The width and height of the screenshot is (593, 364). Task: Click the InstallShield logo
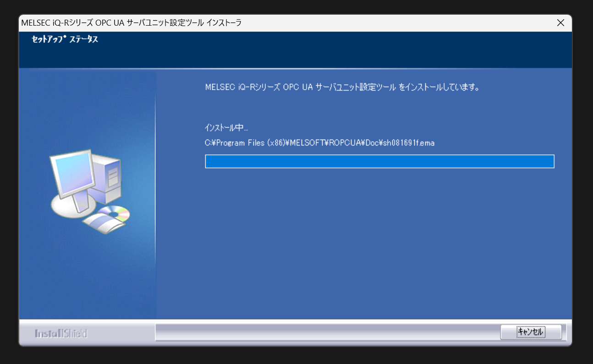pos(61,333)
